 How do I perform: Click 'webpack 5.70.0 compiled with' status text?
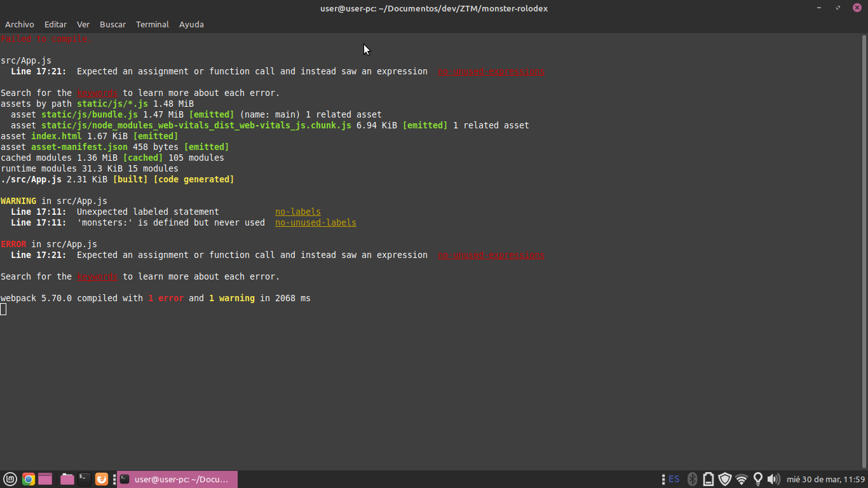[x=72, y=298]
